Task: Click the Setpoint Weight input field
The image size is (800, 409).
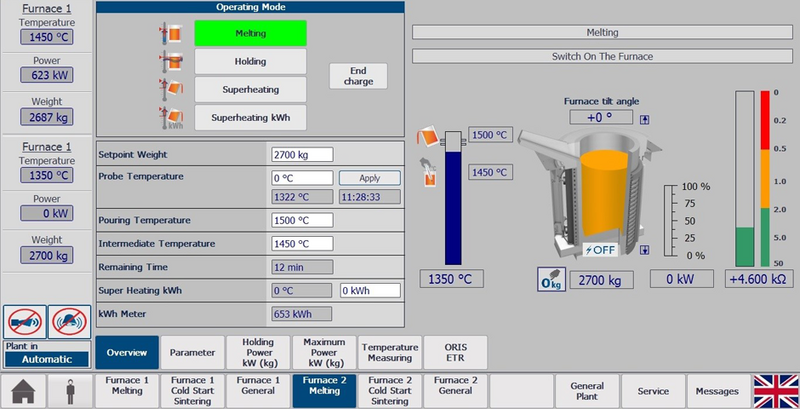Action: (301, 155)
